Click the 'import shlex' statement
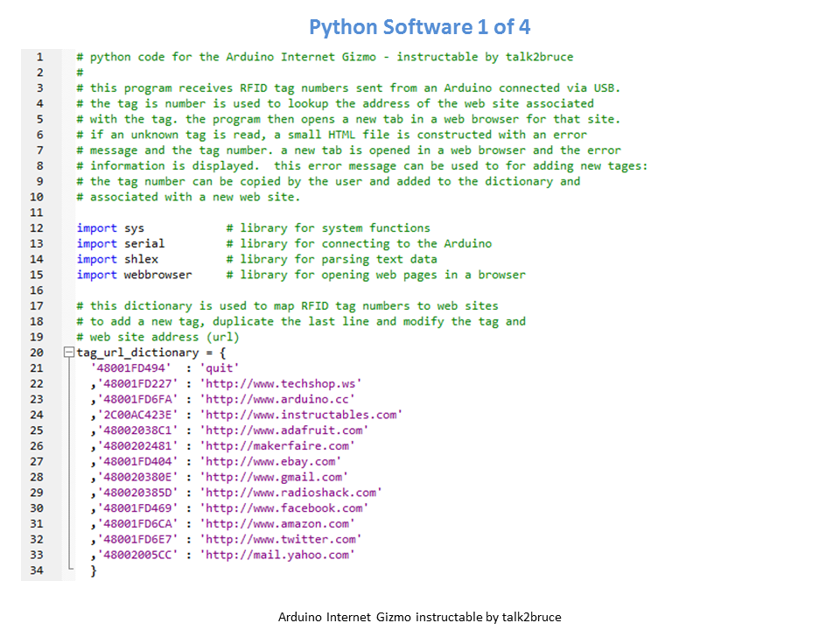This screenshot has height=630, width=840. pos(117,259)
